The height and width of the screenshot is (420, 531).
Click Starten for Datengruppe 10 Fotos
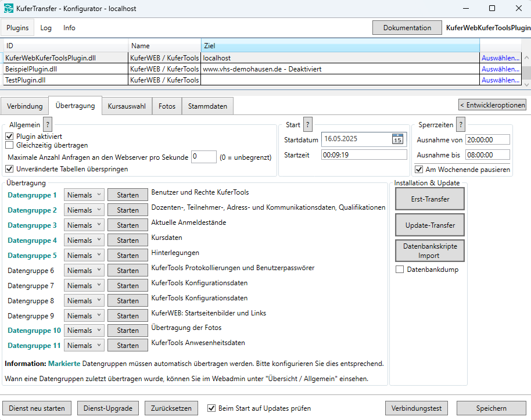point(128,330)
